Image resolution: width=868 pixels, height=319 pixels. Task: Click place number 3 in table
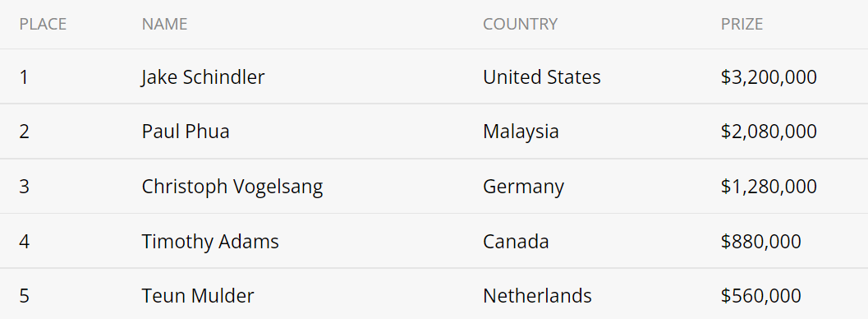[x=24, y=187]
